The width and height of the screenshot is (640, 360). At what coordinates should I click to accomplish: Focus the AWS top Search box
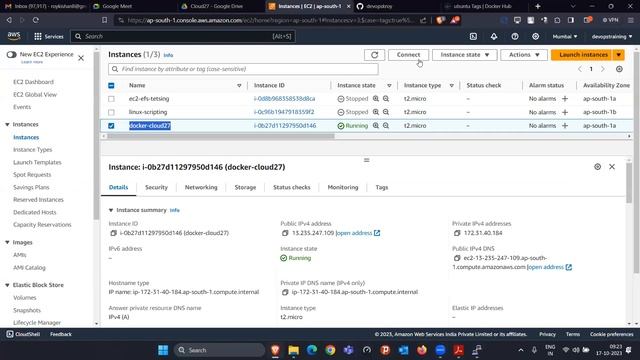(183, 36)
